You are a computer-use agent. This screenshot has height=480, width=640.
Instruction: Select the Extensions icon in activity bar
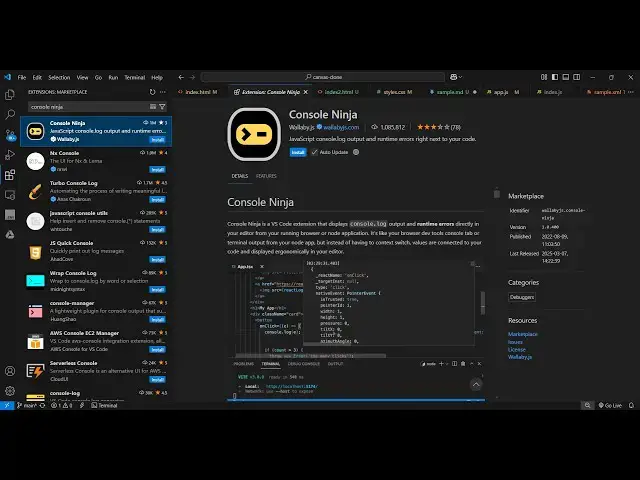pos(10,175)
